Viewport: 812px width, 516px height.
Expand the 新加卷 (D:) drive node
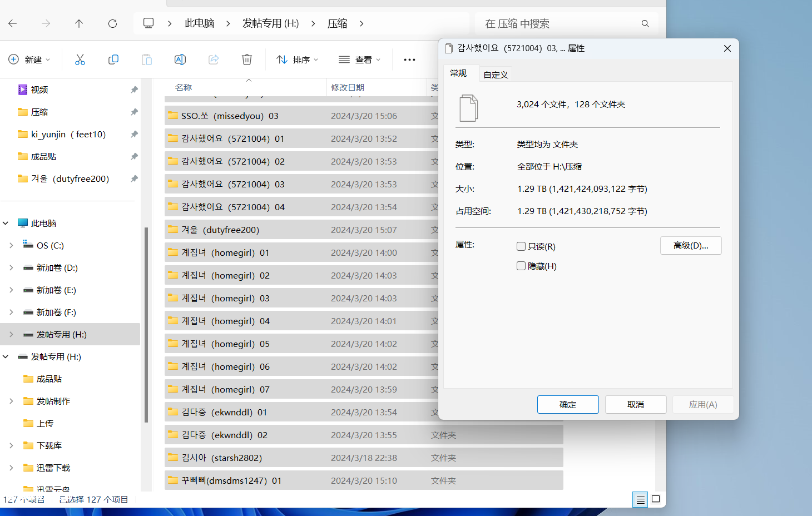click(11, 267)
